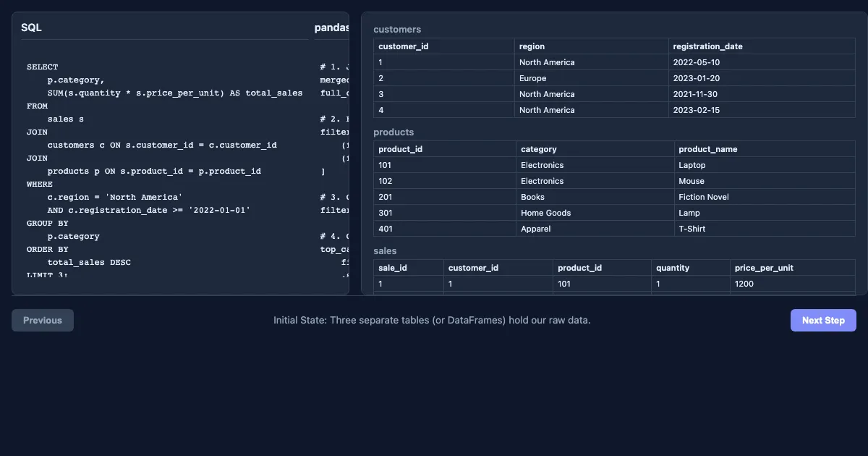
Task: Select the 1200 price cell
Action: (793, 284)
